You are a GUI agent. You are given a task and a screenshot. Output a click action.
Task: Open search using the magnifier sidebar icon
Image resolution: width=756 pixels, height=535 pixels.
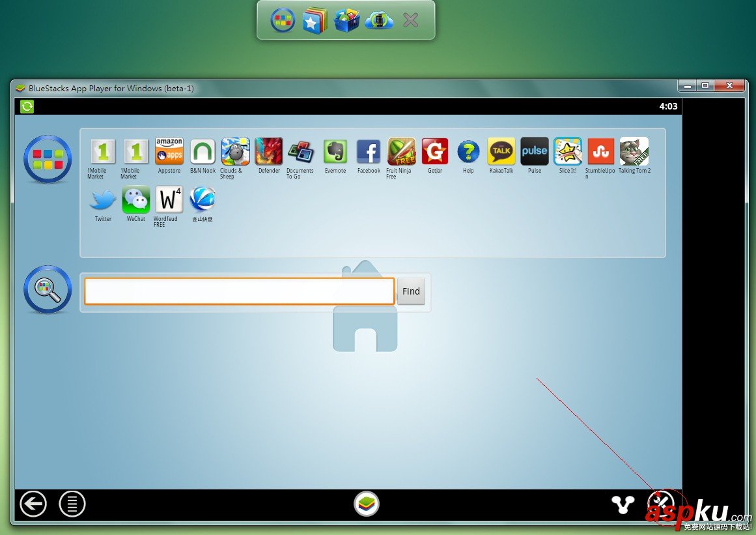point(47,289)
